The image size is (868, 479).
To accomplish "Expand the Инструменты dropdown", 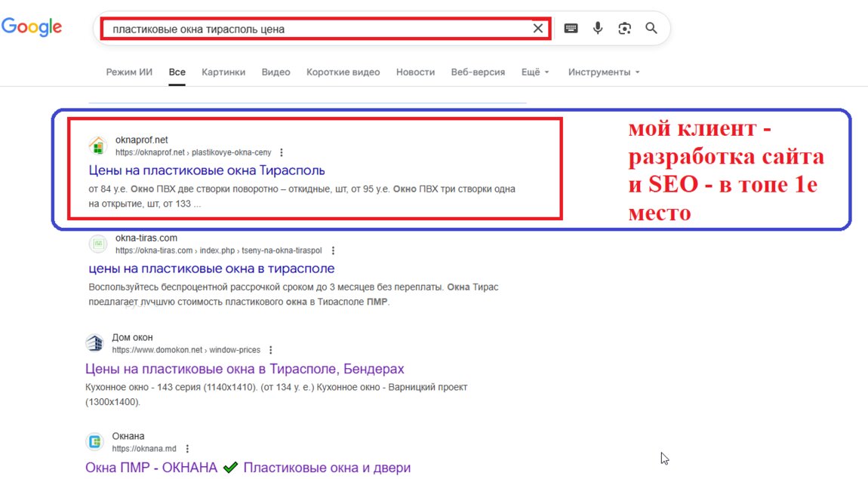I will pyautogui.click(x=604, y=72).
